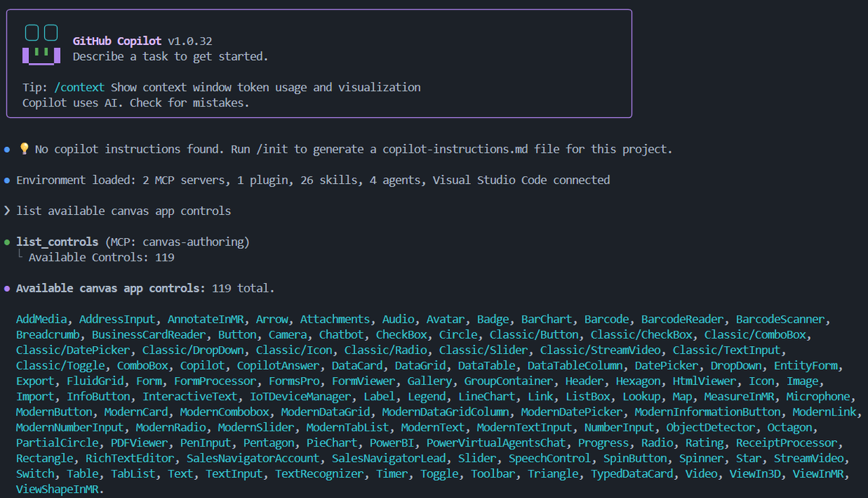Click the 'ModernTabList' control name
Image resolution: width=868 pixels, height=498 pixels.
point(347,428)
